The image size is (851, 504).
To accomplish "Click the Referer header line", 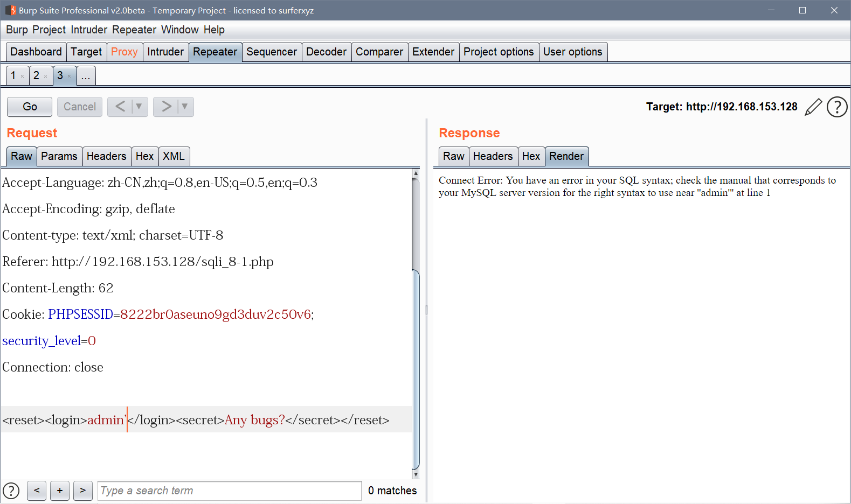I will 138,262.
